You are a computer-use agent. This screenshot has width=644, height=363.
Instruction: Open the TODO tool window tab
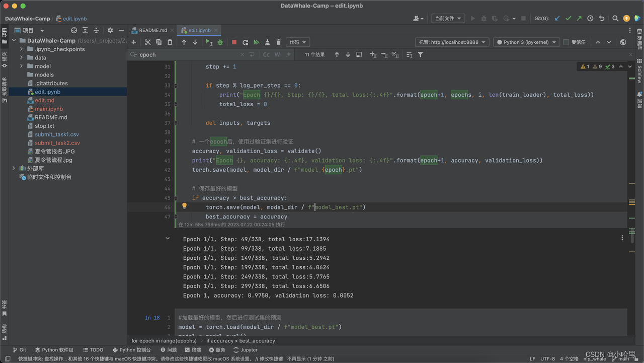(93, 350)
